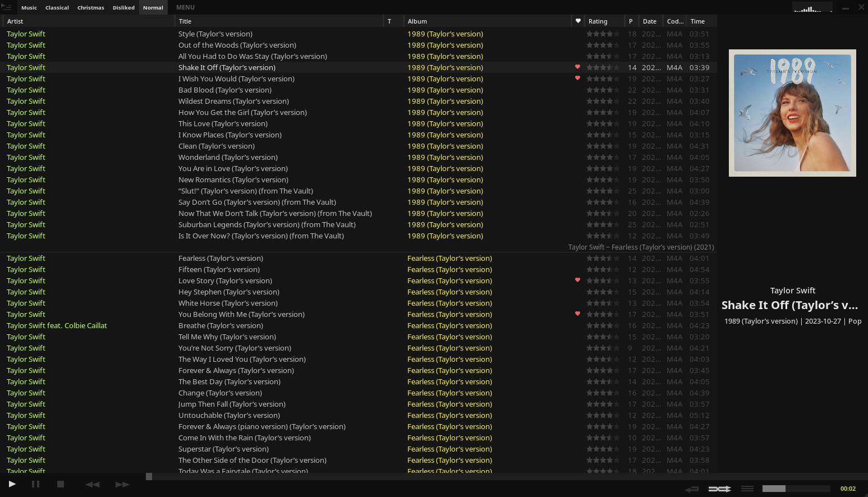Click the T track number column header
Viewport: 868px width, 497px height.
pyautogui.click(x=393, y=21)
